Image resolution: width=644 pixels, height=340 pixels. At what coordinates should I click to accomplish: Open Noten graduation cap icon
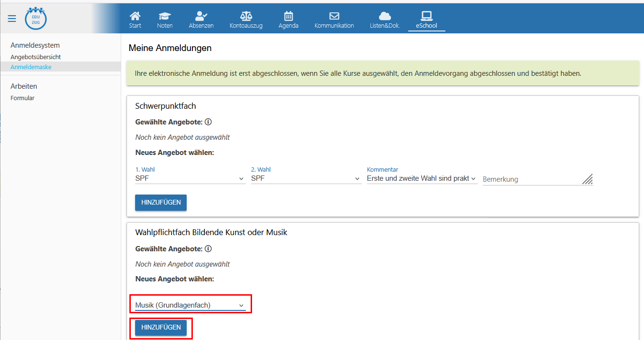point(165,16)
